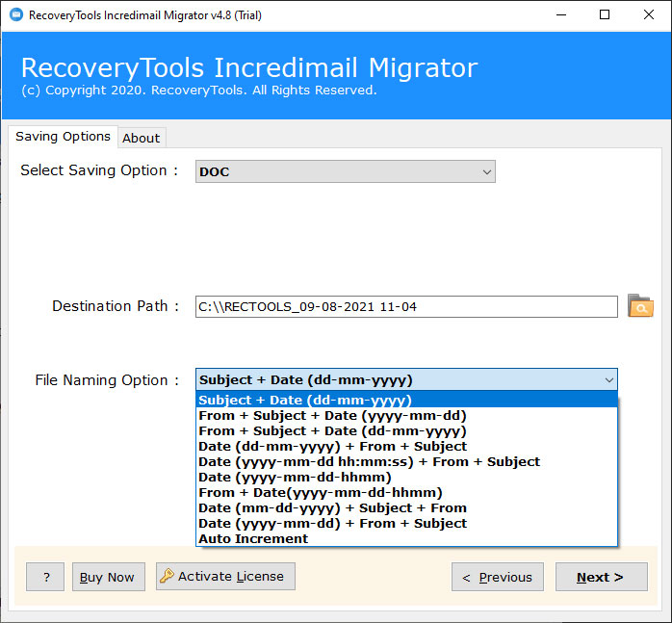
Task: Pick Date (dd-mm-yyyy) + From + Subject
Action: pos(406,447)
